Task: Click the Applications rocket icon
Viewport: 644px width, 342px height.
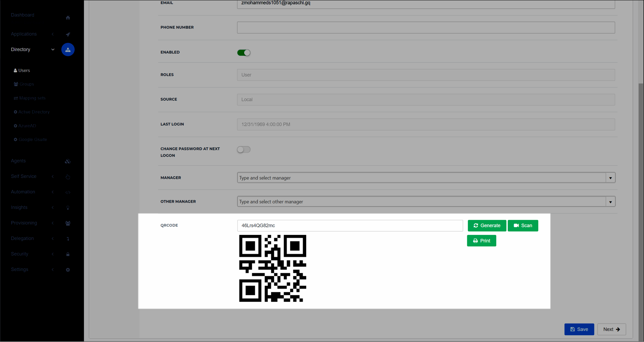Action: tap(68, 34)
